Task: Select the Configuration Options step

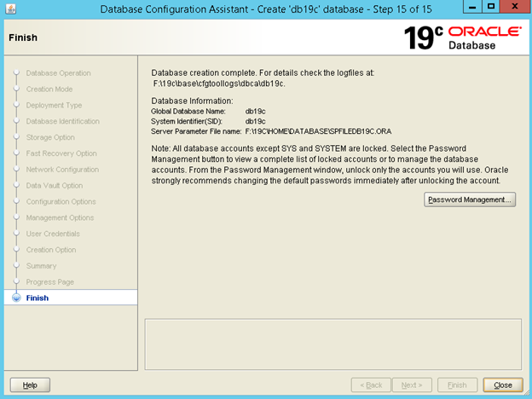Action: click(x=61, y=201)
